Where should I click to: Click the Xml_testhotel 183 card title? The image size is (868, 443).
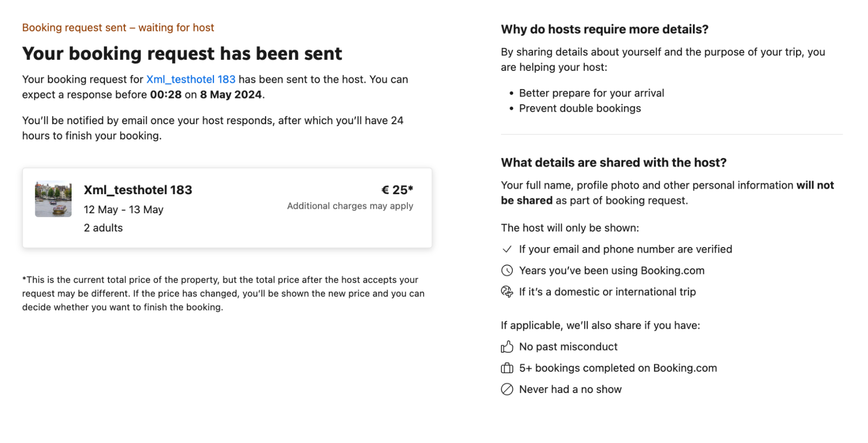coord(138,190)
